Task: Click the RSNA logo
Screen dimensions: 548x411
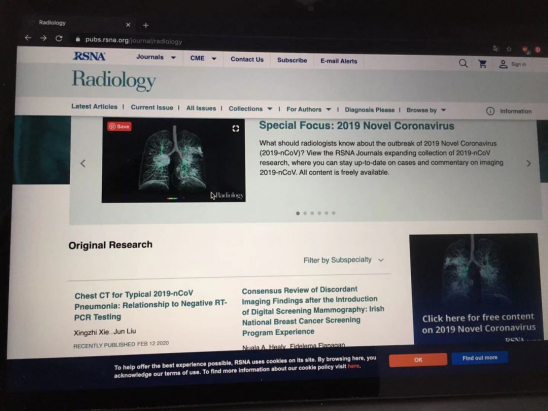Action: click(x=89, y=56)
